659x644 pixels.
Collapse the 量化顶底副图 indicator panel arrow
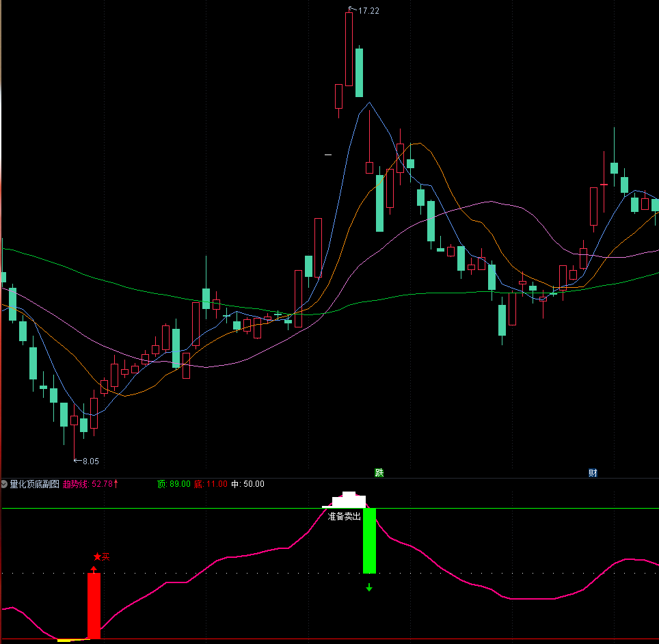4,484
